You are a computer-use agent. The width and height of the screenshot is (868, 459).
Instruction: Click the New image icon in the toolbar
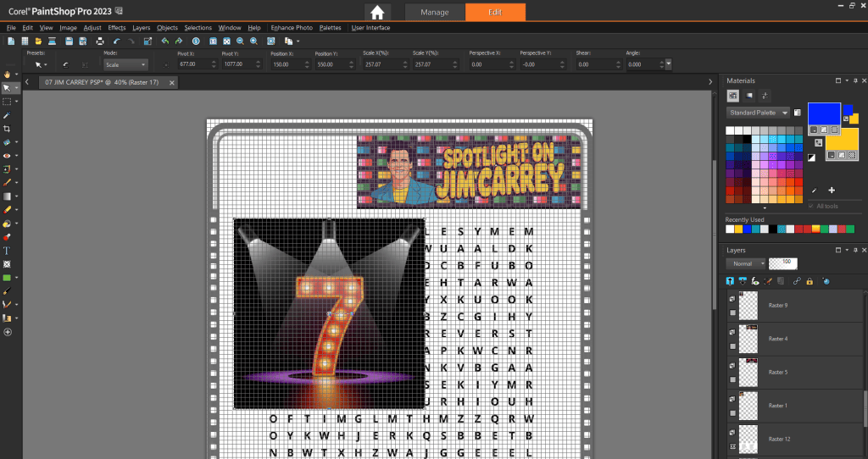11,41
